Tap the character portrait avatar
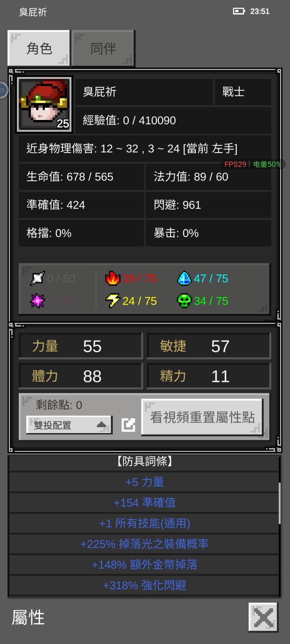 pos(44,105)
